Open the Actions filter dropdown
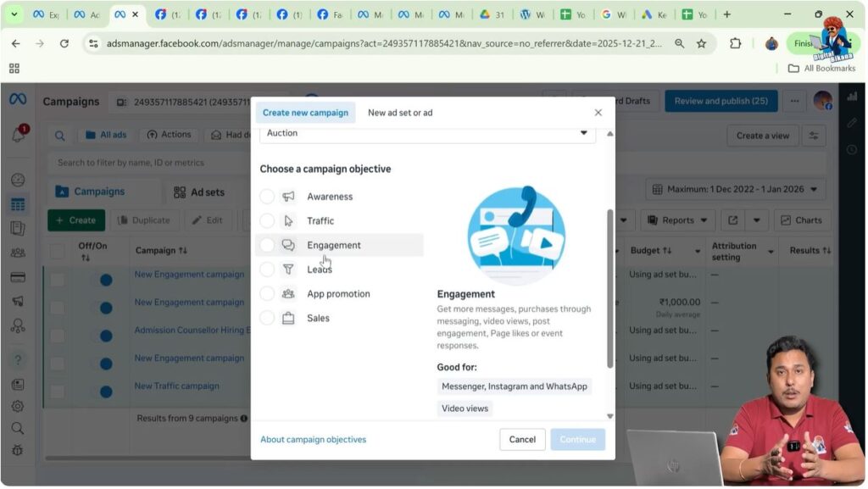868x489 pixels. 170,135
